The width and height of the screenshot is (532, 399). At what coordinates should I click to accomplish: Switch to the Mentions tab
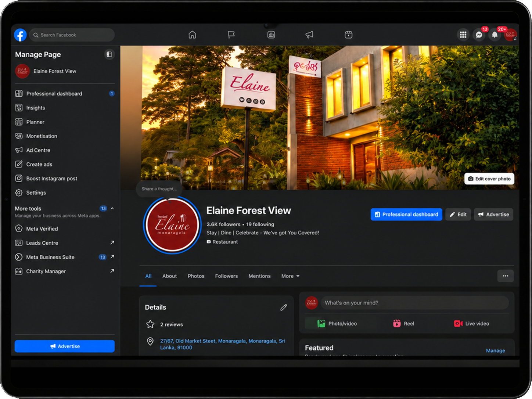(x=259, y=276)
